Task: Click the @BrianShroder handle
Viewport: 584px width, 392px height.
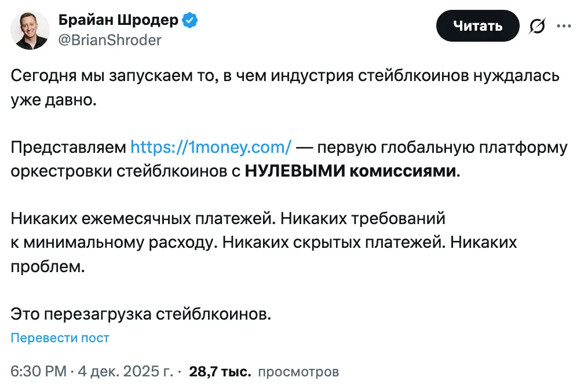Action: [x=110, y=40]
